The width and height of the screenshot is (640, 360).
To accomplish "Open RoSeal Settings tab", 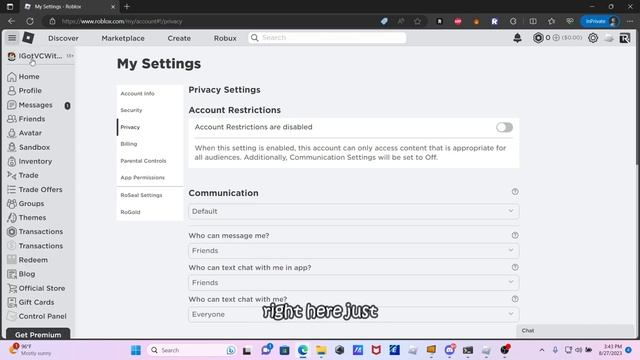I will click(x=141, y=195).
